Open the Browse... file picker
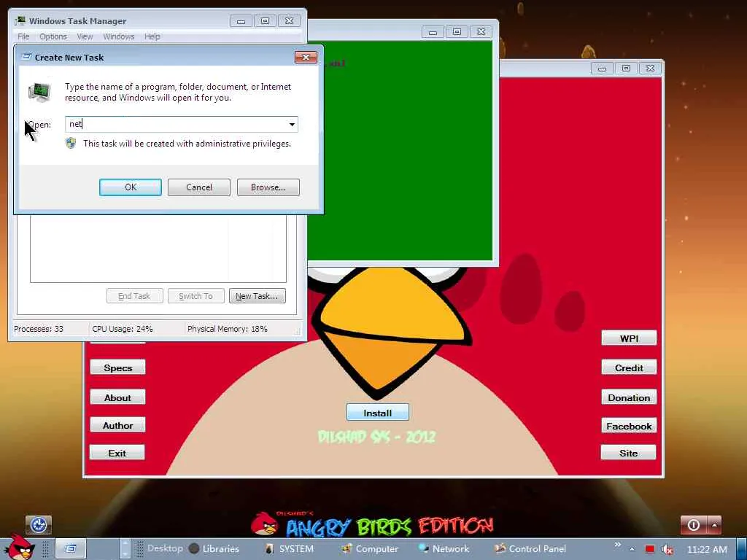The height and width of the screenshot is (560, 747). coord(268,187)
